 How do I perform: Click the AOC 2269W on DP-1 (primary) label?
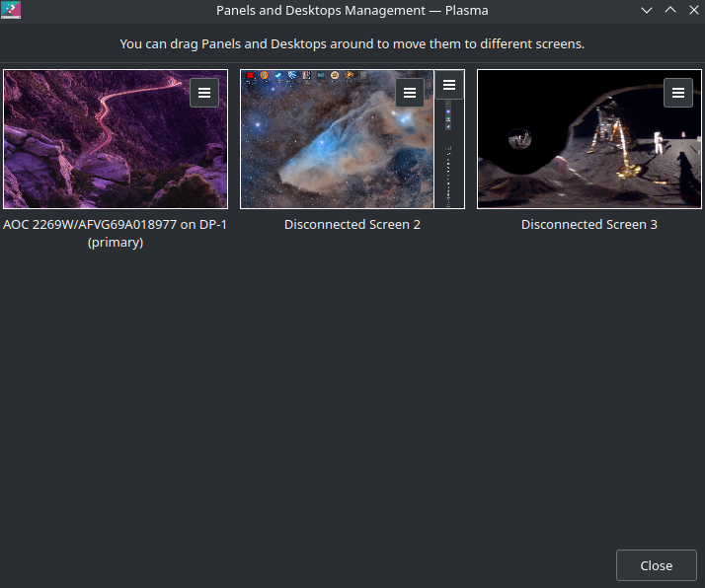coord(116,233)
